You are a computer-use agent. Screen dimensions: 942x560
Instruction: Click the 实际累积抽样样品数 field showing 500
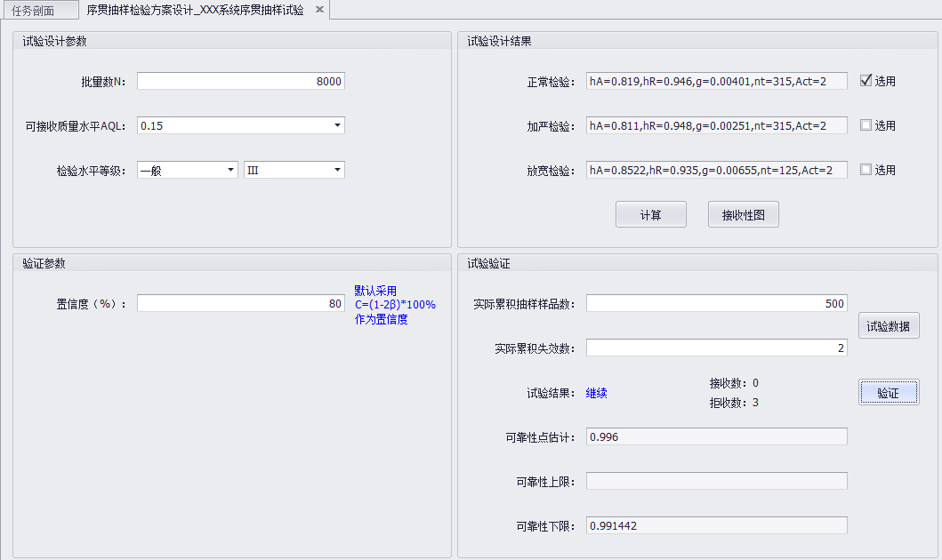pos(716,302)
